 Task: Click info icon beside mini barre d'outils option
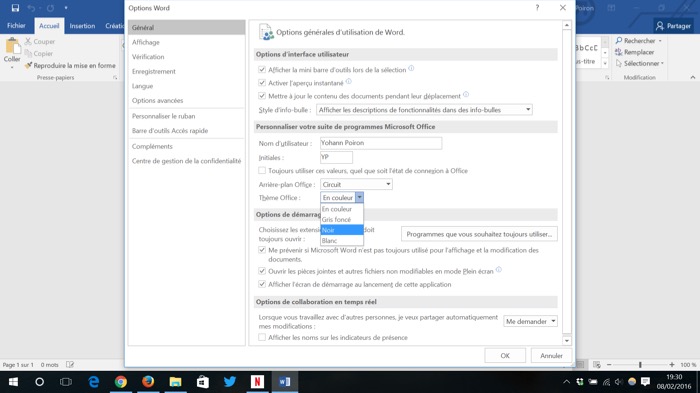pos(411,68)
